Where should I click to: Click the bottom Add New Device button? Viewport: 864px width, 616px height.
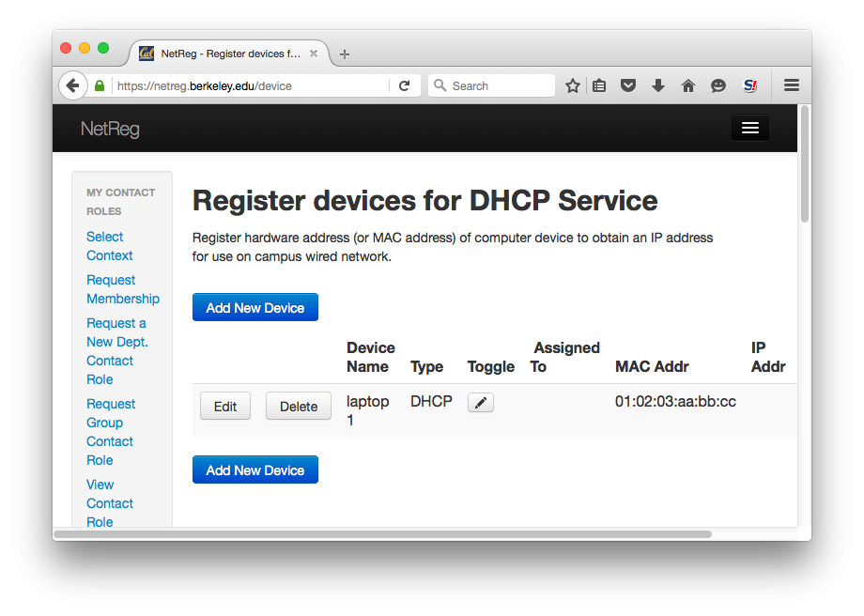[255, 470]
